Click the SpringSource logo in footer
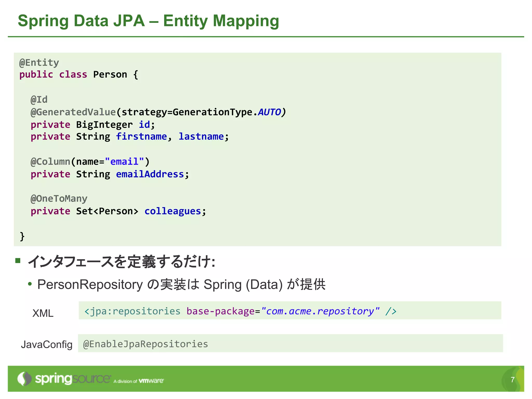This screenshot has height=399, width=532. point(64,379)
